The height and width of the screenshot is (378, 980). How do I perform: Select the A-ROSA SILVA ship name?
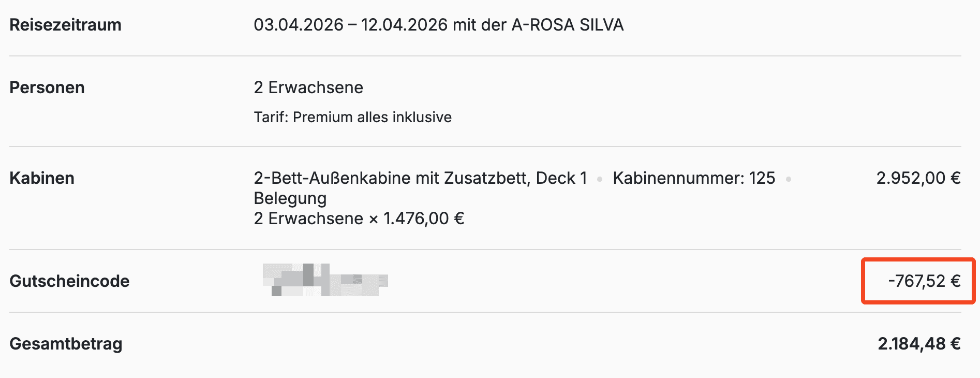568,25
